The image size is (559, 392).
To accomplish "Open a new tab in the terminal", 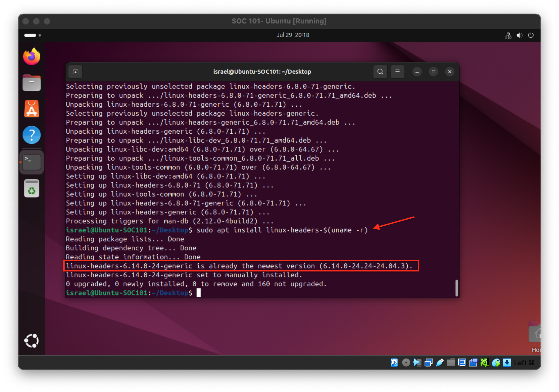I will [x=76, y=72].
